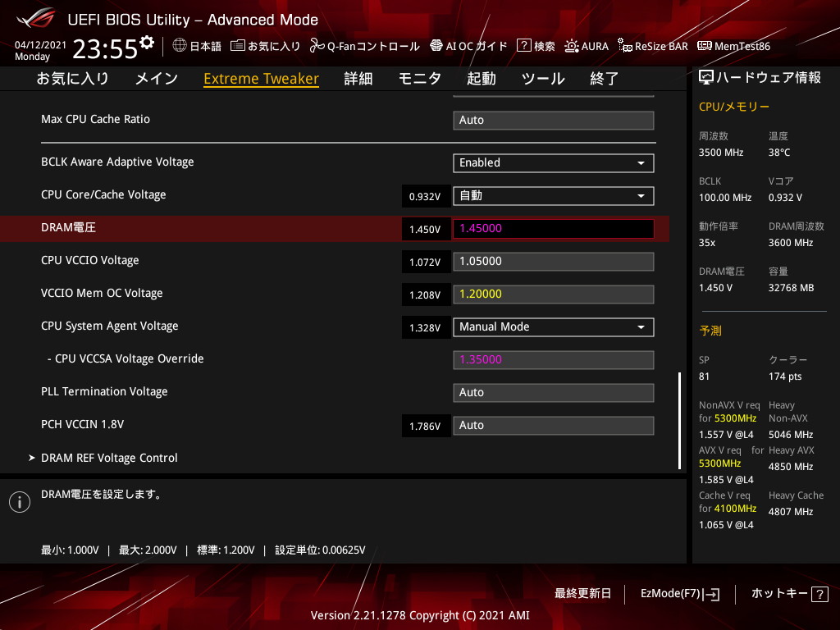Click the 最終更新日 button

tap(582, 594)
